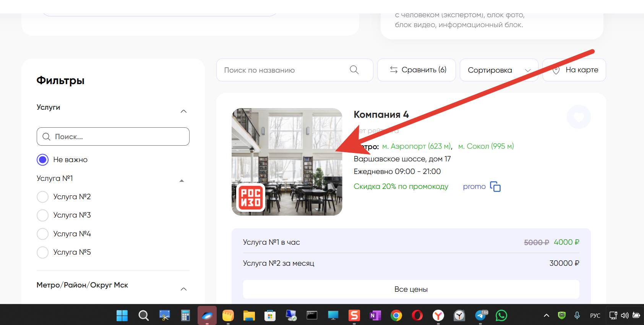The height and width of the screenshot is (325, 644).
Task: Focus the Поиск по названию field
Action: [x=283, y=70]
